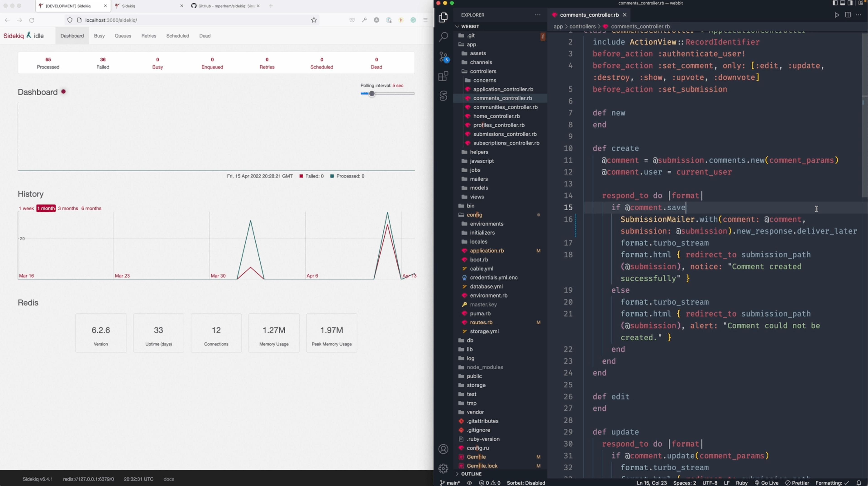Open docs link in Sidekiq footer
868x486 pixels.
coord(169,479)
